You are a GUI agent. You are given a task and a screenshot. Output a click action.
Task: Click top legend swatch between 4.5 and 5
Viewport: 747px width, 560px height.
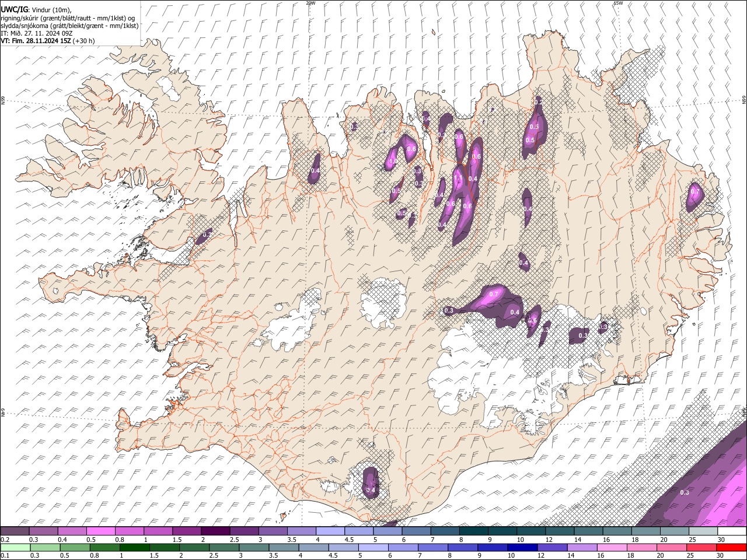359,531
